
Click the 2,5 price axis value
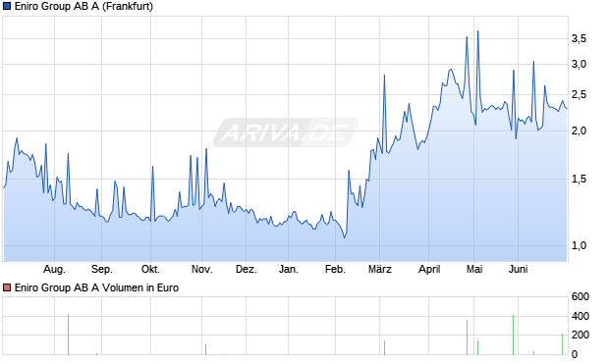tap(579, 95)
